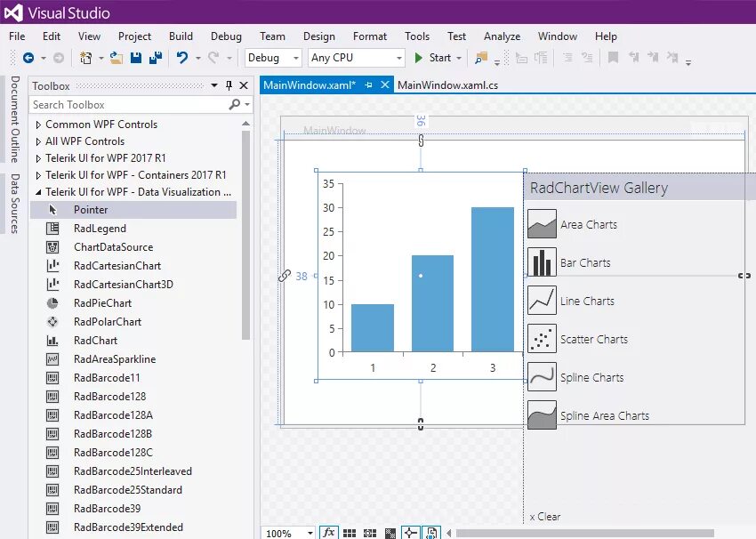Open the Project menu

(x=134, y=36)
